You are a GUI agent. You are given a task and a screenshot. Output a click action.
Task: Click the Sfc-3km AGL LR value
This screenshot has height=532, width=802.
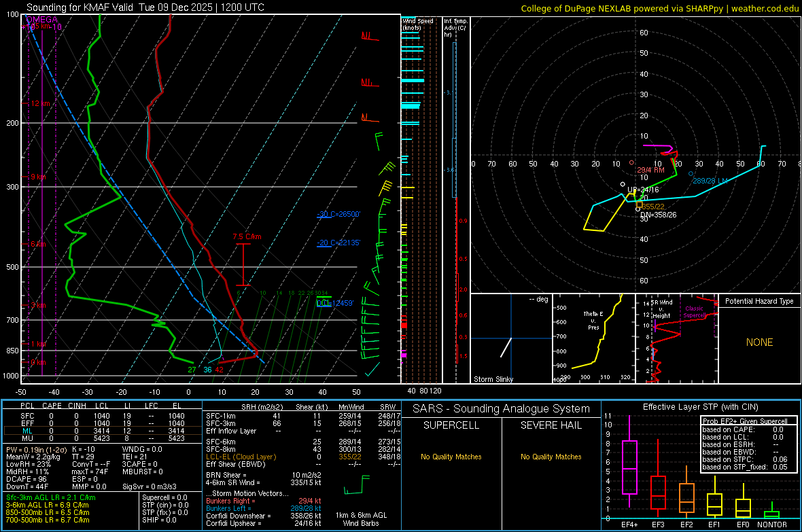click(x=51, y=497)
